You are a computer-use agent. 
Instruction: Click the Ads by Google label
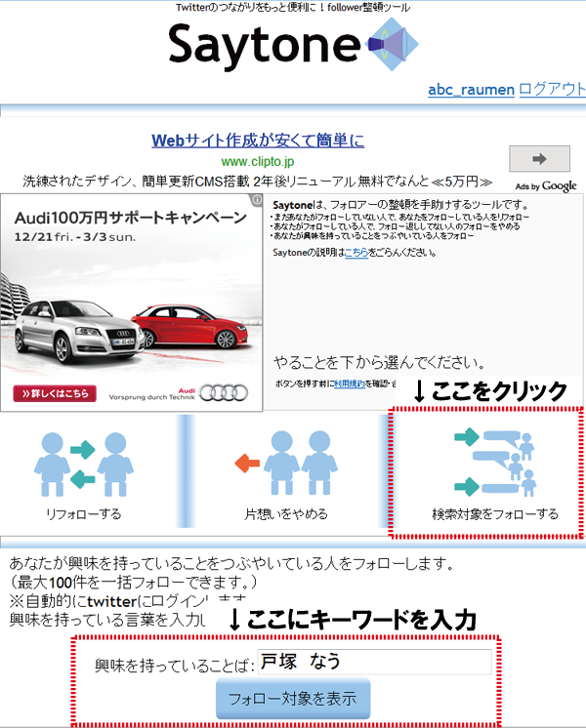546,186
